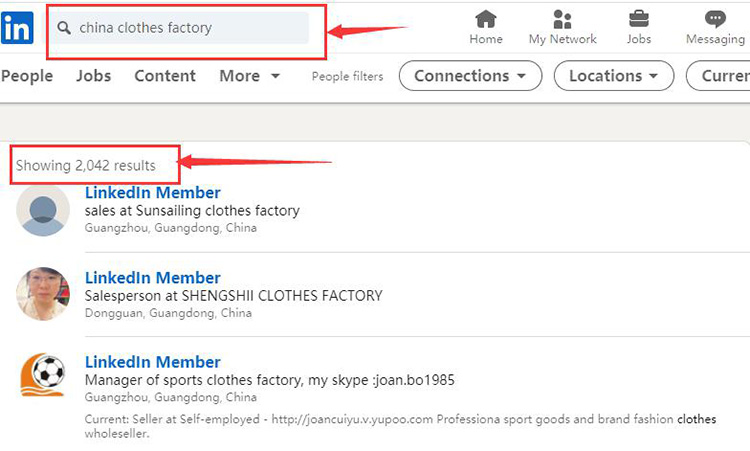Click the headline containing skype :joan.bo1985

(270, 380)
